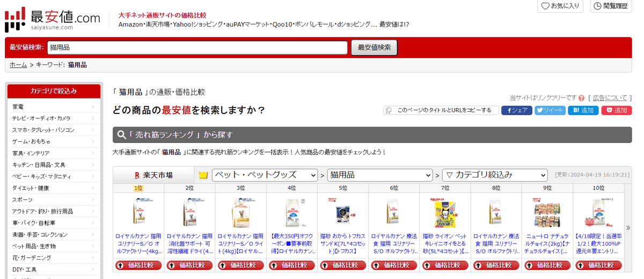Image resolution: width=644 pixels, height=279 pixels.
Task: Open 10位 product thumbnail image
Action: [x=598, y=212]
